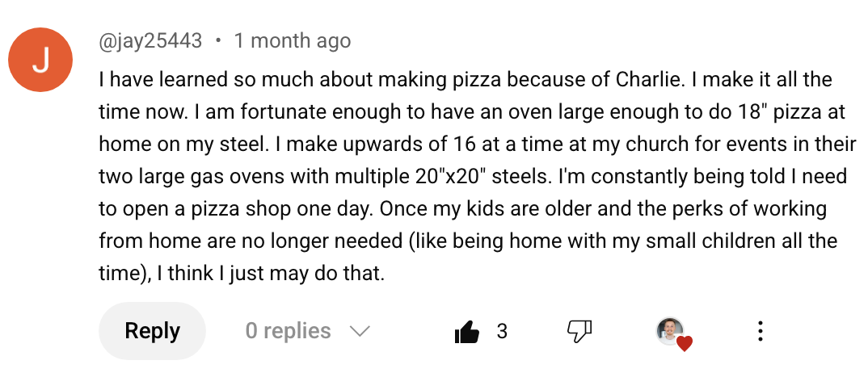Click the red heart badge icon

685,344
